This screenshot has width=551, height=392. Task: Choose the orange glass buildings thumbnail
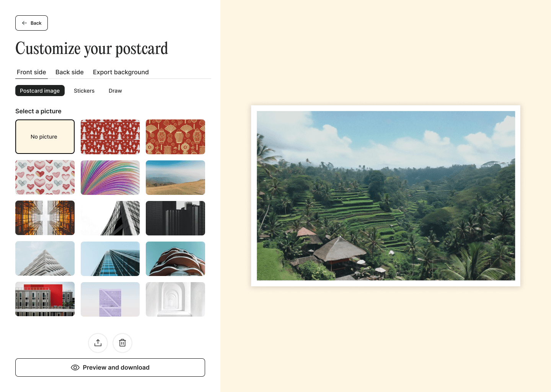pos(45,218)
